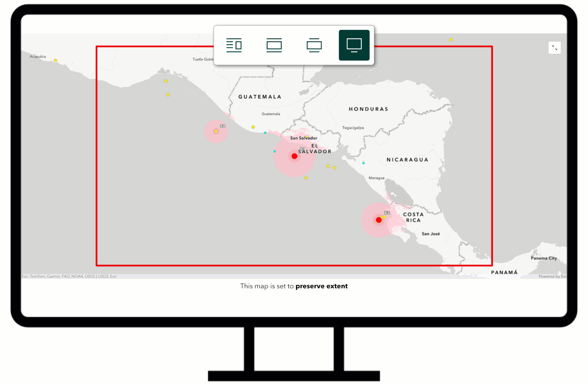Click the Acapulco city label

pos(38,56)
